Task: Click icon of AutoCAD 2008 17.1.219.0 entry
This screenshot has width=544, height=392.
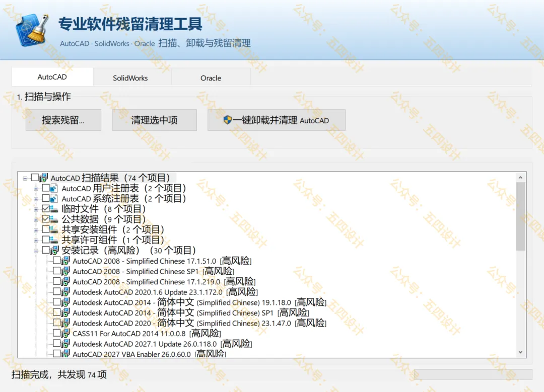Action: click(65, 281)
